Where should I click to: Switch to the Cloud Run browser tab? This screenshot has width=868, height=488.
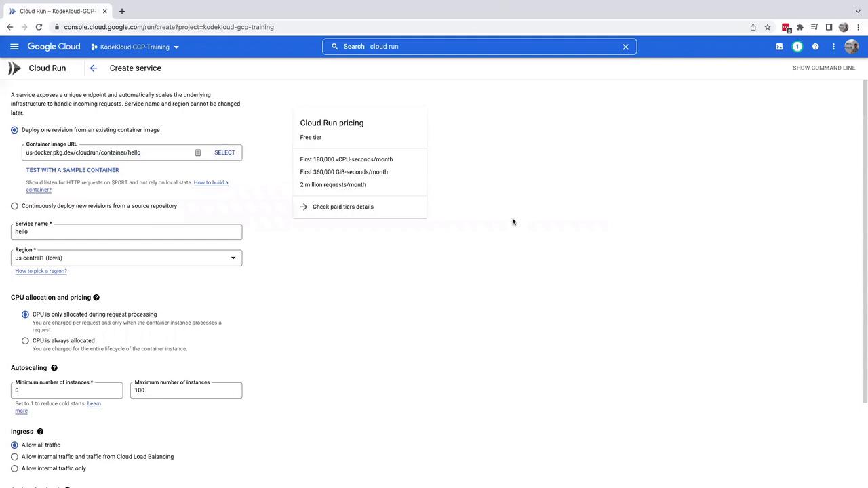pyautogui.click(x=58, y=12)
